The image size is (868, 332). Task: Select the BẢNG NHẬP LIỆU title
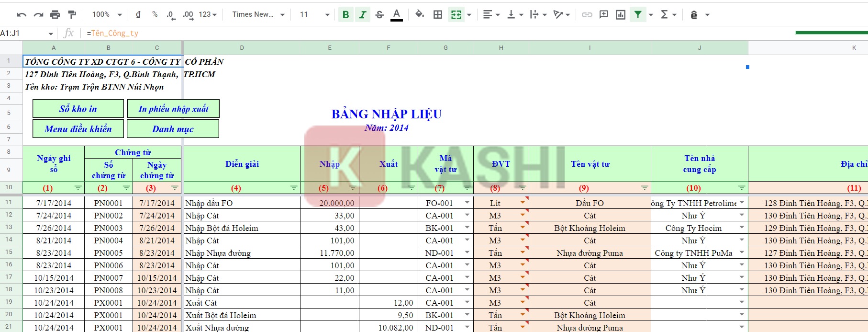(387, 114)
